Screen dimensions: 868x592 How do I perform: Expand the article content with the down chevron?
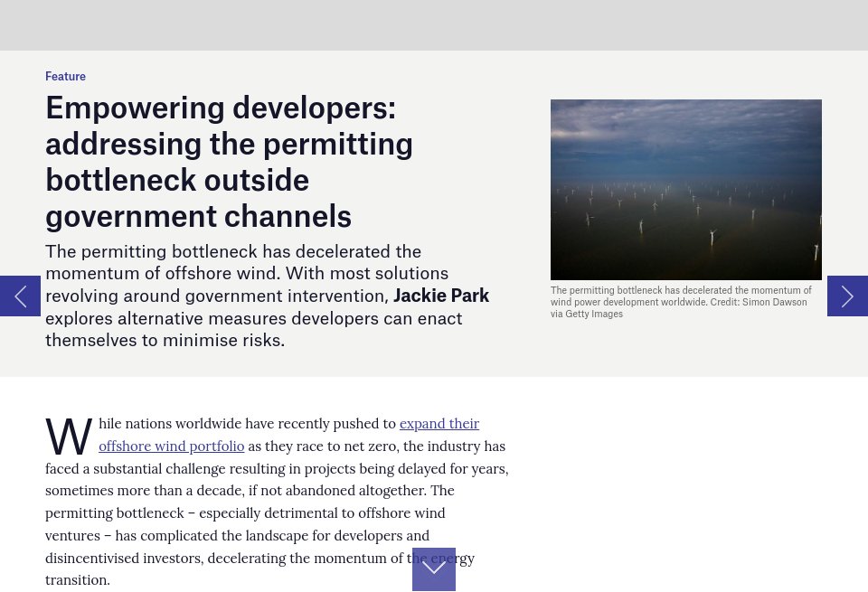(434, 569)
